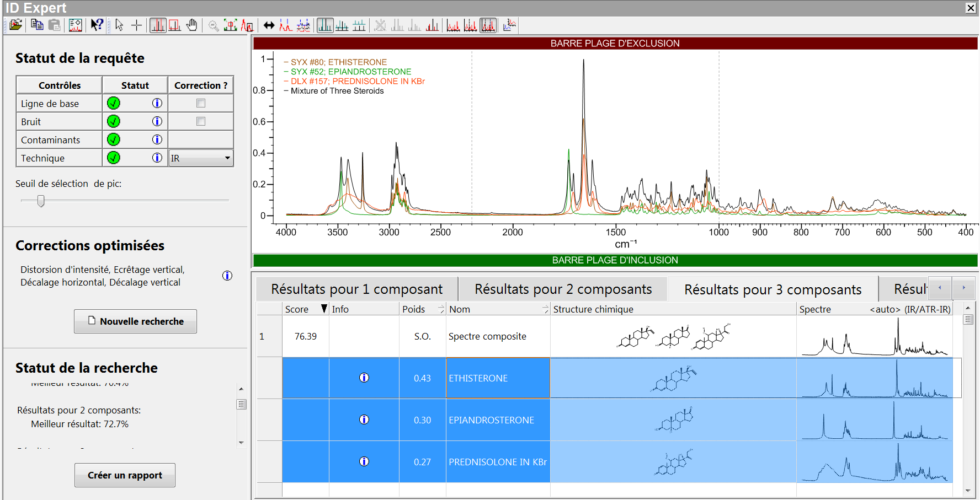
Task: Click the zoom out magnifier icon
Action: pos(213,25)
